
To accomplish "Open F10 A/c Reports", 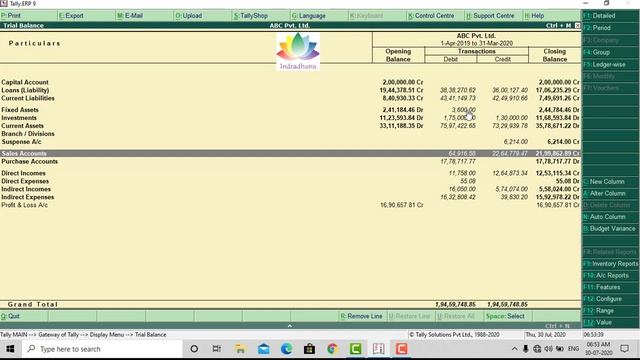I will pyautogui.click(x=611, y=276).
